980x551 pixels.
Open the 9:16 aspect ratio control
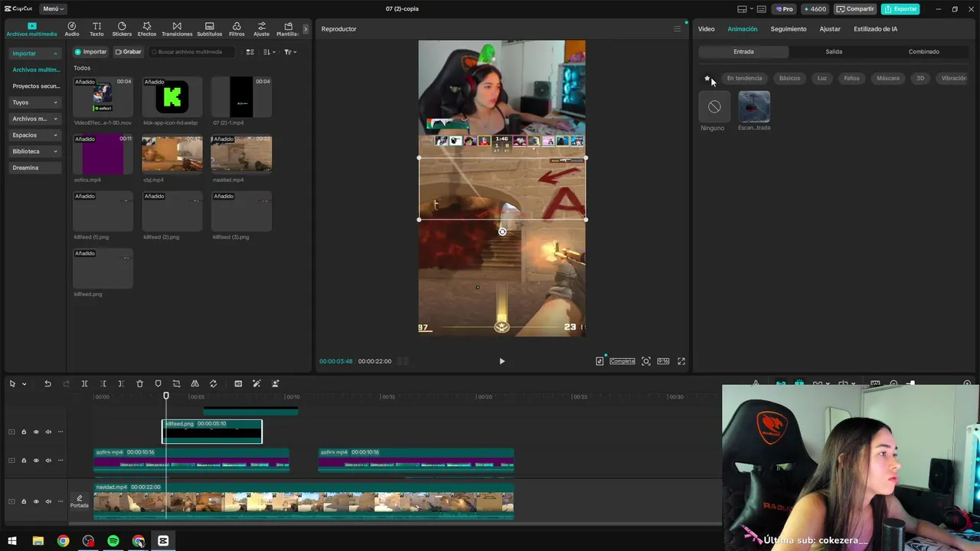663,361
